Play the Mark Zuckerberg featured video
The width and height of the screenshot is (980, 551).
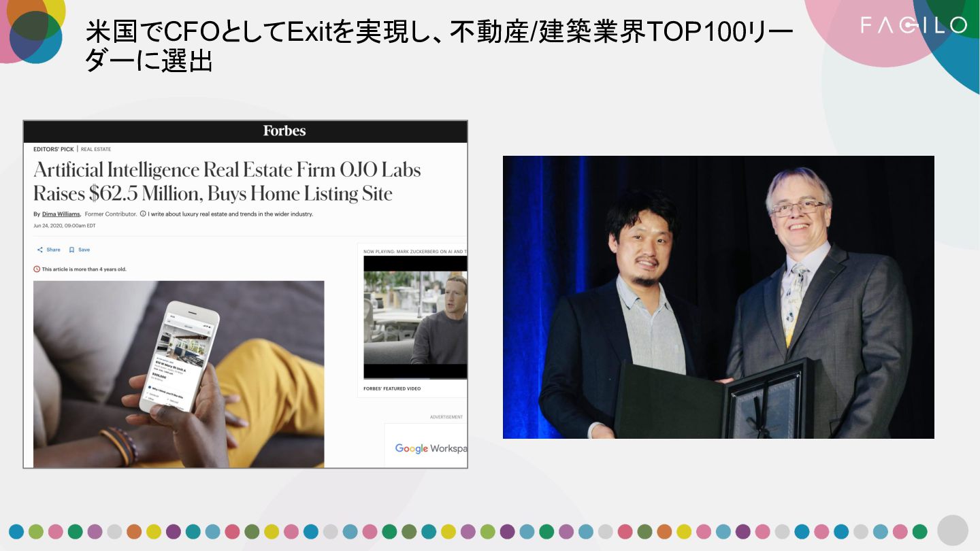pyautogui.click(x=415, y=318)
